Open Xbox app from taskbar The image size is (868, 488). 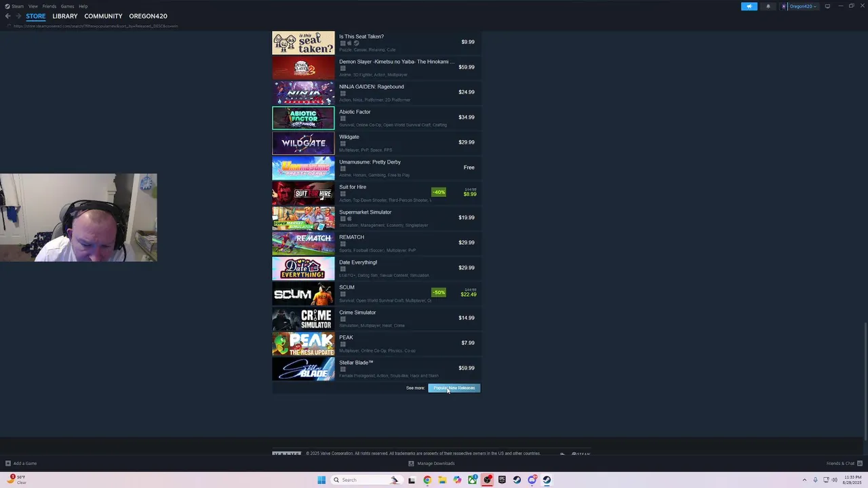pos(472,480)
